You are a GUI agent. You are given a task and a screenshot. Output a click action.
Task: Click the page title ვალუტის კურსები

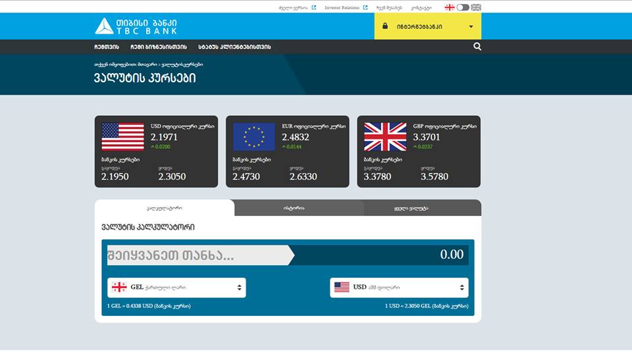pos(145,78)
